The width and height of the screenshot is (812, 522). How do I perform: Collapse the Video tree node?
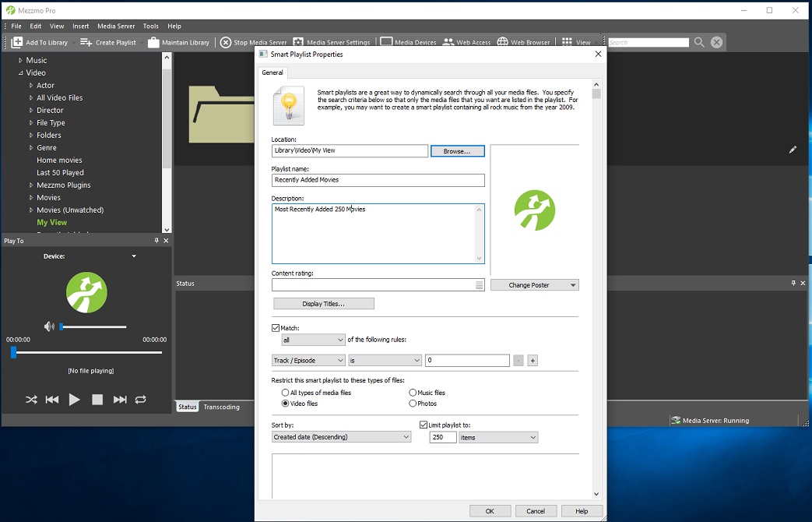[x=21, y=72]
